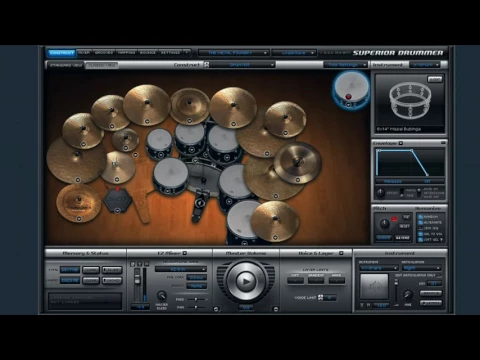The width and height of the screenshot is (480, 360).
Task: Open the Articulation dropdown in Instrument panel
Action: pyautogui.click(x=422, y=268)
